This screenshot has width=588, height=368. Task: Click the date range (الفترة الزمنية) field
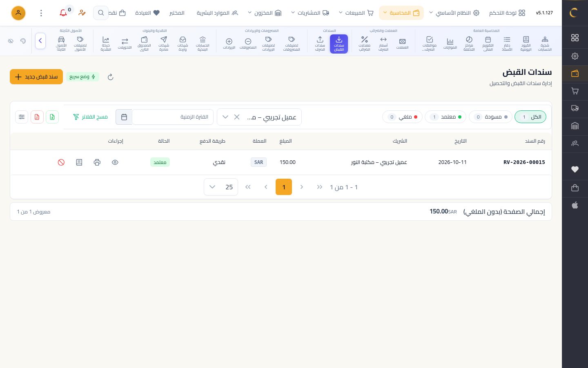173,117
